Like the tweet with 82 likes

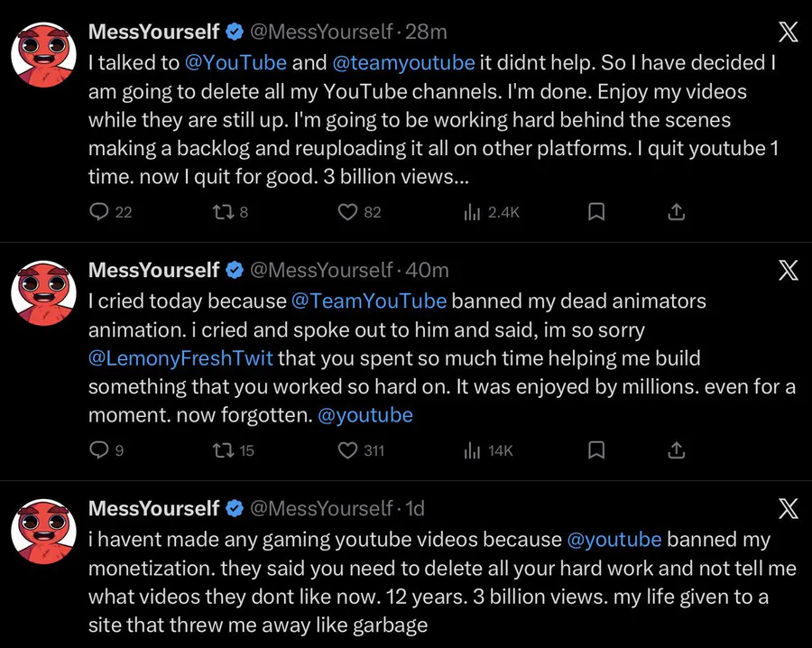click(x=347, y=212)
